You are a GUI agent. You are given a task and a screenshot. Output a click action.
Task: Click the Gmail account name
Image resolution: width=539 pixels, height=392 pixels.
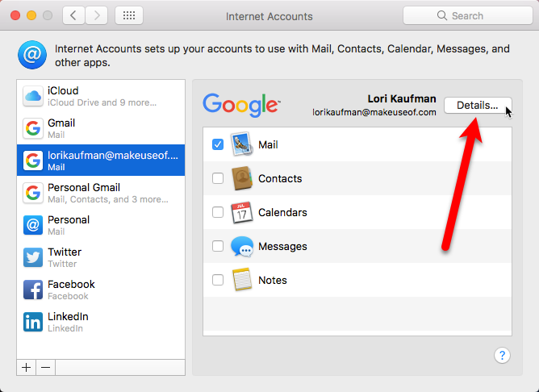[61, 123]
